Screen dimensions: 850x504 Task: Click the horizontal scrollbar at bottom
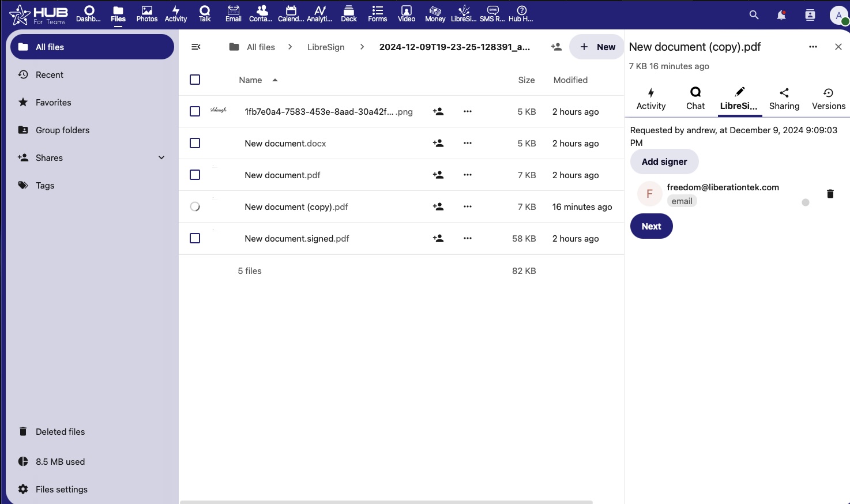386,502
